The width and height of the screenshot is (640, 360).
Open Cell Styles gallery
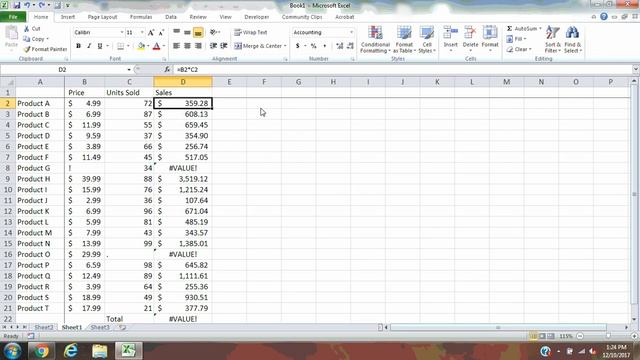pyautogui.click(x=427, y=39)
